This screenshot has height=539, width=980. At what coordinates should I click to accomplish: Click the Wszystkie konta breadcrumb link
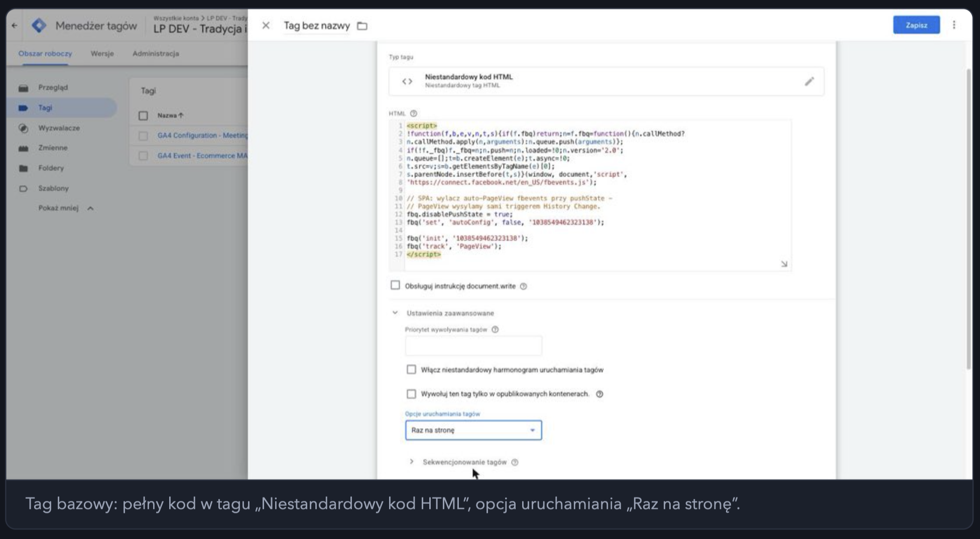point(176,18)
